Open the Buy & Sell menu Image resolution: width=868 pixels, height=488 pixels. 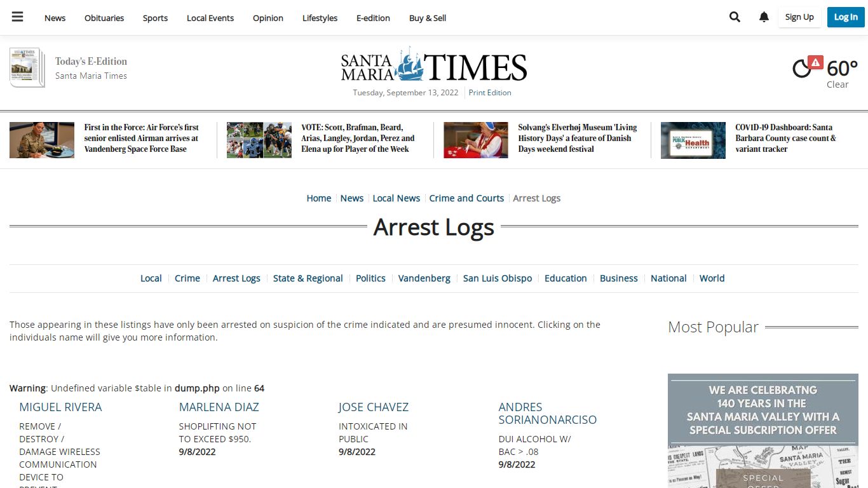(x=428, y=18)
